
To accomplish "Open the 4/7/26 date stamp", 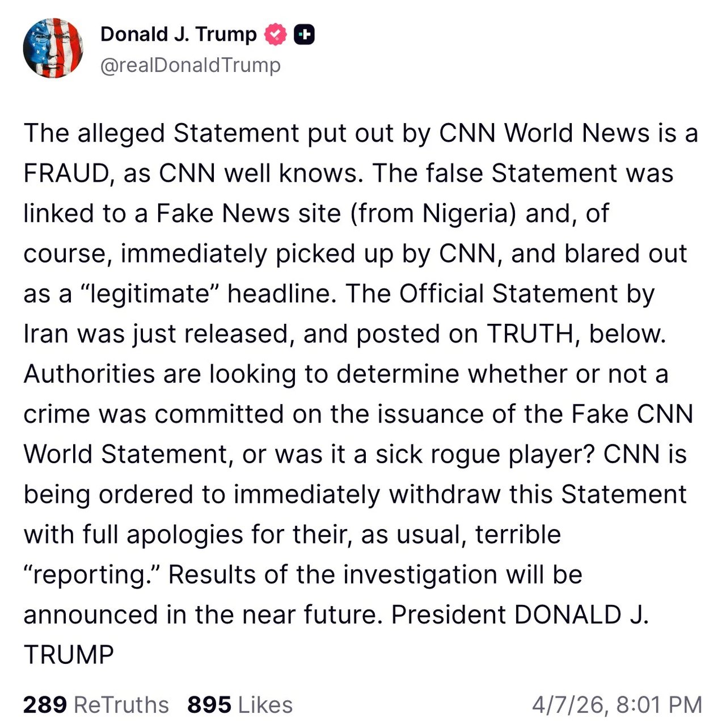I will pyautogui.click(x=569, y=705).
